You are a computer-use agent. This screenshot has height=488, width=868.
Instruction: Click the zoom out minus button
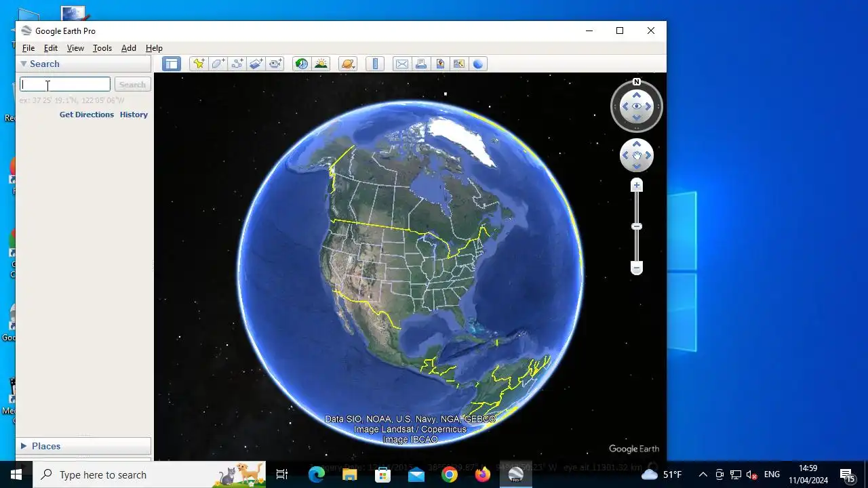[637, 268]
